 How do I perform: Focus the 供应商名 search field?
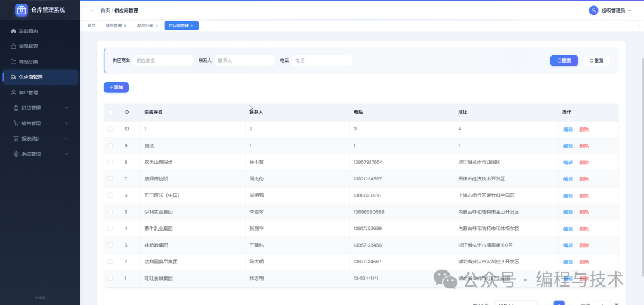163,60
